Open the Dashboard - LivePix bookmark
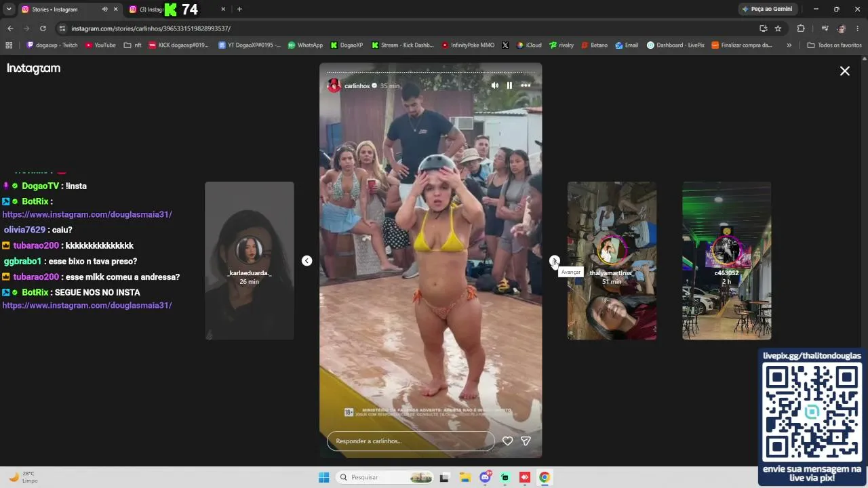Image resolution: width=868 pixels, height=488 pixels. pos(675,45)
